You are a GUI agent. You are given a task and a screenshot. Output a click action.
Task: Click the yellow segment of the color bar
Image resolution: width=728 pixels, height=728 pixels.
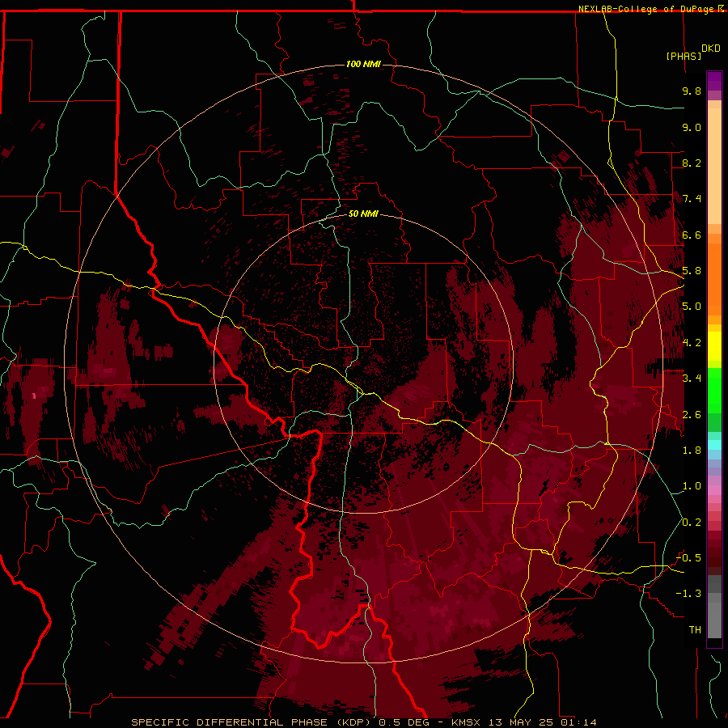point(714,346)
